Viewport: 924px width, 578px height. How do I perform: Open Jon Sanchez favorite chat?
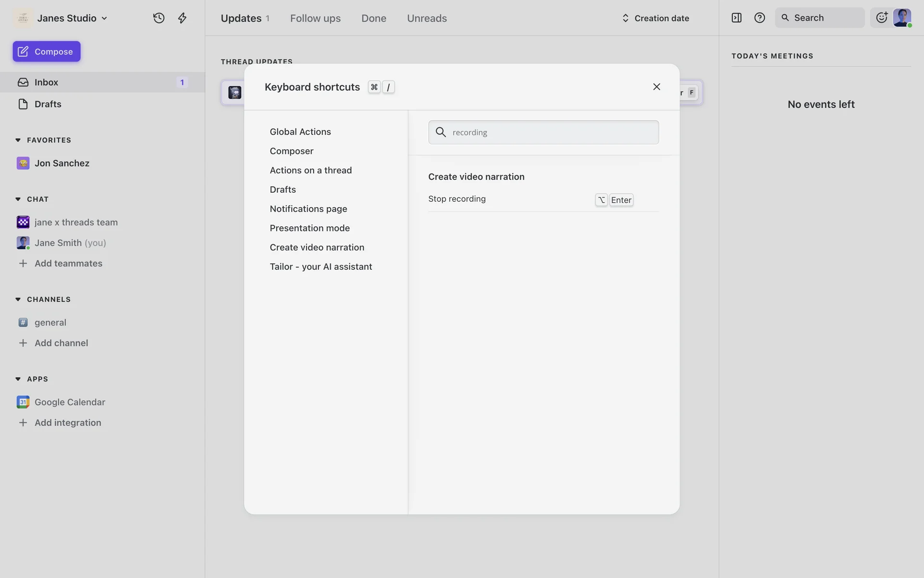pos(62,163)
